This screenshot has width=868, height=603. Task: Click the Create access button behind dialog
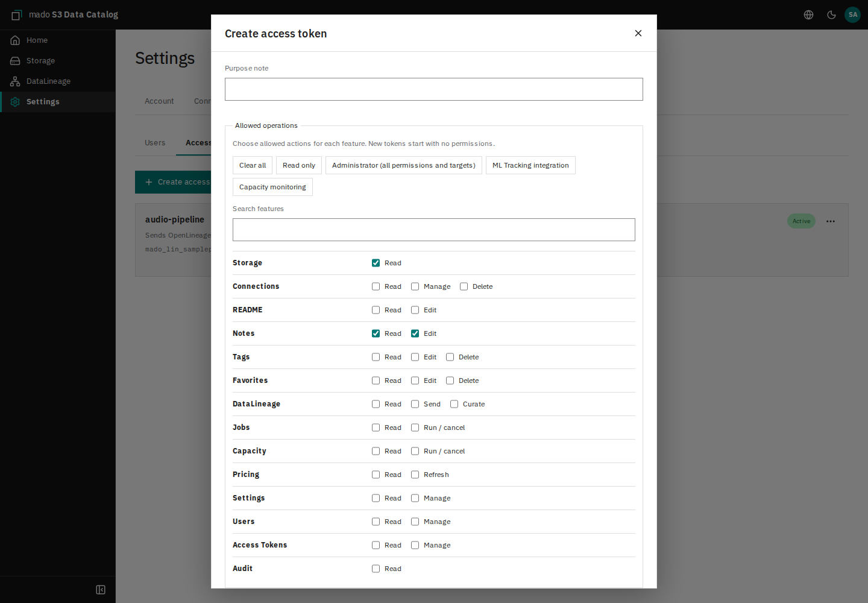tap(173, 182)
